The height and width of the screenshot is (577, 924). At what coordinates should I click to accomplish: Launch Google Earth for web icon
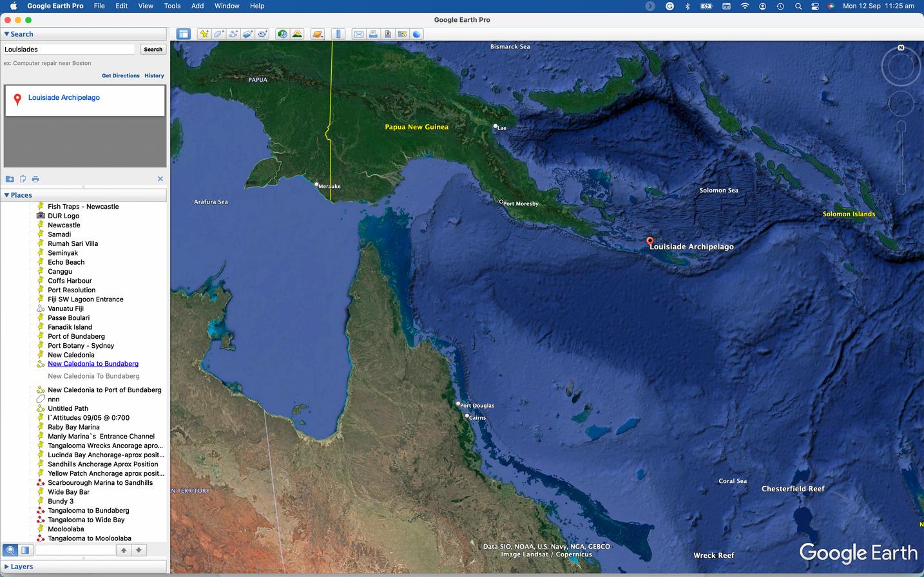click(417, 34)
